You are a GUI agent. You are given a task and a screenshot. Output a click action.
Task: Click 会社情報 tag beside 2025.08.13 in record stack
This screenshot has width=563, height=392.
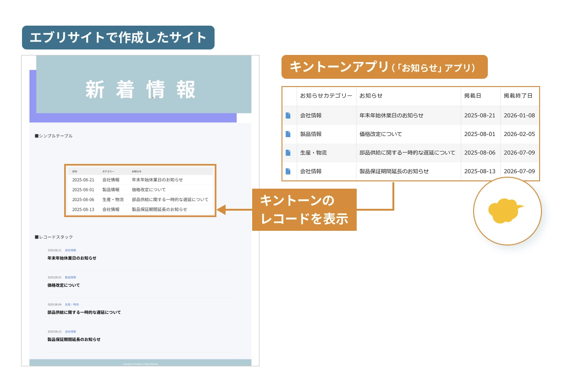pos(71,332)
